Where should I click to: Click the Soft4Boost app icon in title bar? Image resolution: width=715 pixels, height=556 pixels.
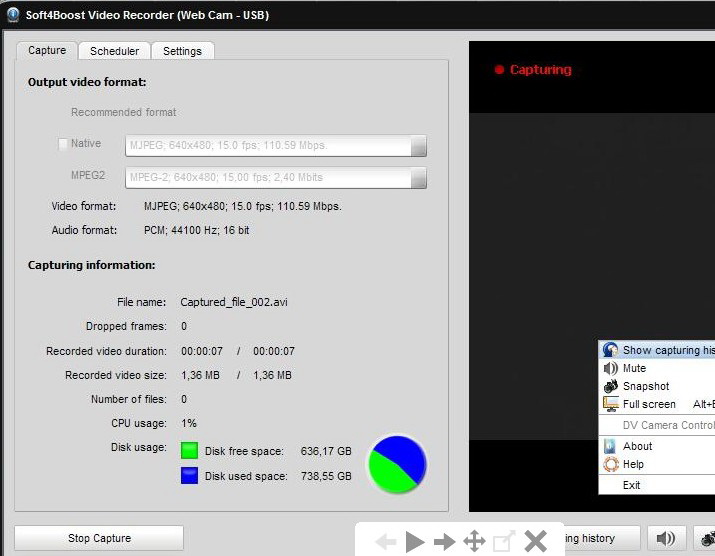click(13, 15)
